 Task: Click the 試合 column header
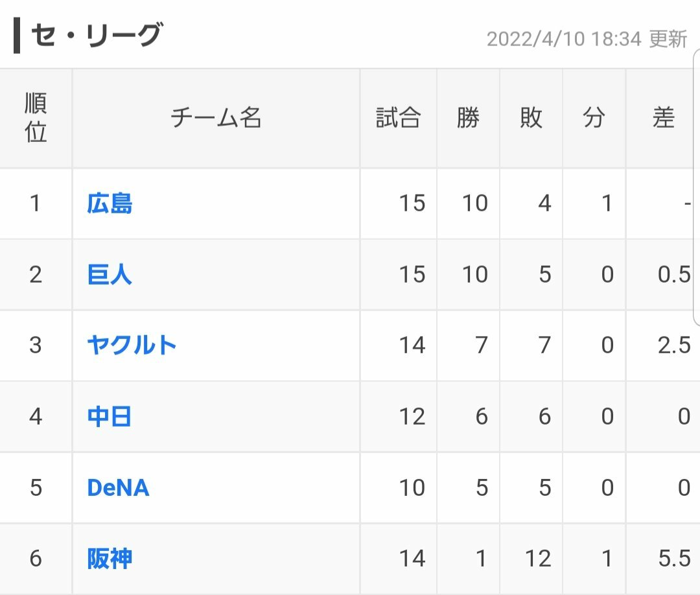(398, 118)
